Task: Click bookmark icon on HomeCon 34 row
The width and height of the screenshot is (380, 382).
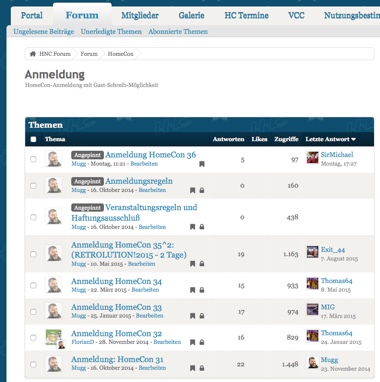Action: tap(192, 290)
